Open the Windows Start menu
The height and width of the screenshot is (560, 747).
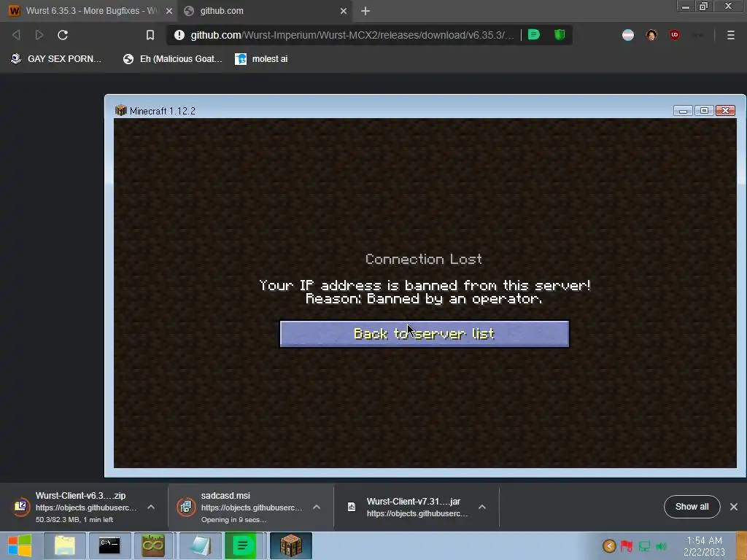(x=20, y=545)
